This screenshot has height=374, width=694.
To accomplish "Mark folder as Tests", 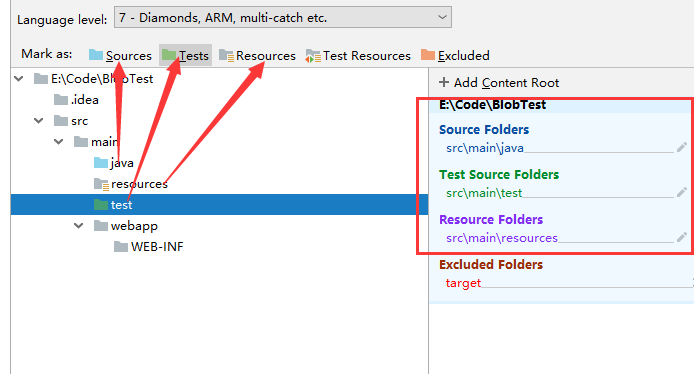I will coord(185,55).
